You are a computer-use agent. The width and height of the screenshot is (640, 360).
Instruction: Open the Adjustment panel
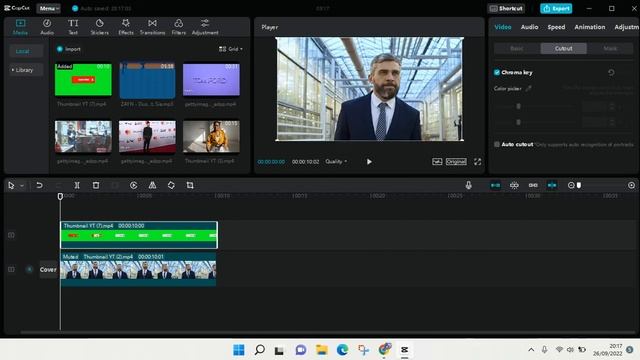click(205, 27)
